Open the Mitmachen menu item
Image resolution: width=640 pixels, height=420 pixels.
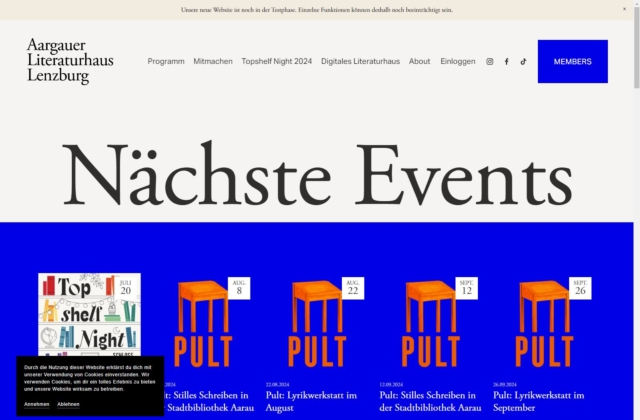pos(213,61)
